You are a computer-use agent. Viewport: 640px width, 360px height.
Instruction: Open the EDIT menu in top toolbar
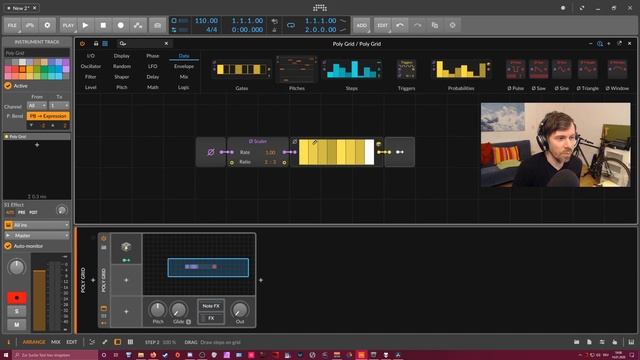382,25
